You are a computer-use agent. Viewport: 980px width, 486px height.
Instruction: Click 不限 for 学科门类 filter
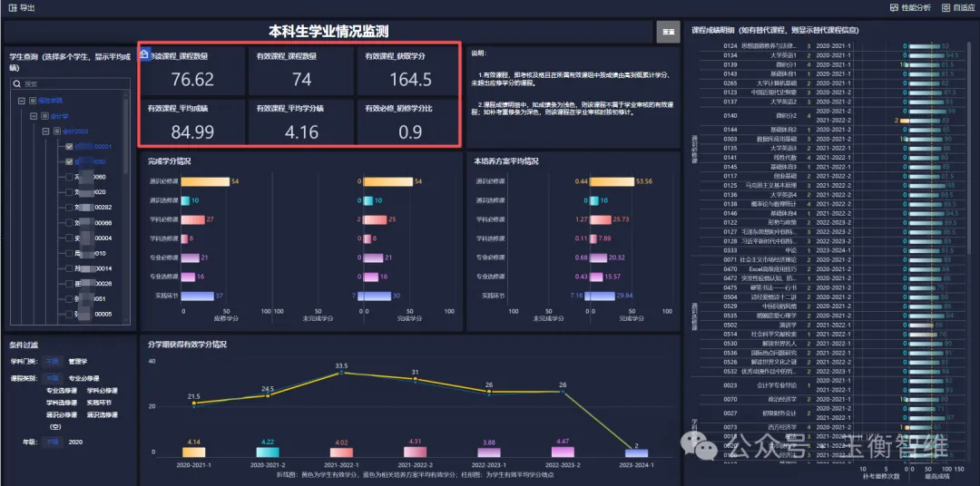tap(52, 361)
